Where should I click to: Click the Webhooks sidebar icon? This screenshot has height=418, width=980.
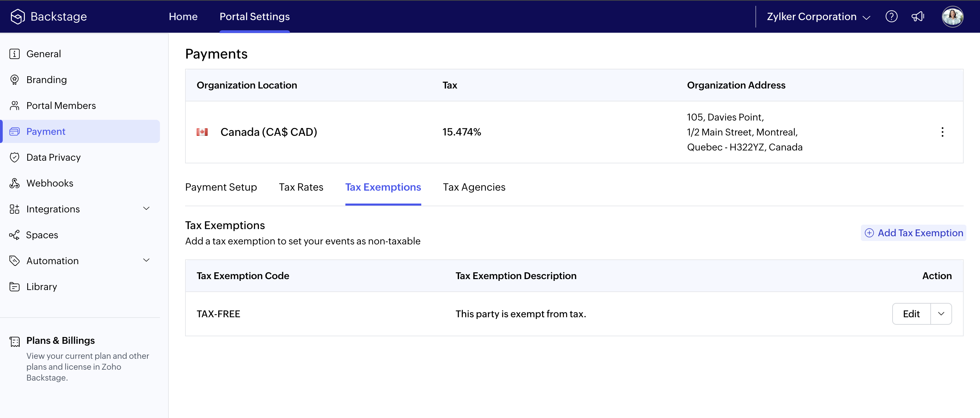tap(14, 183)
